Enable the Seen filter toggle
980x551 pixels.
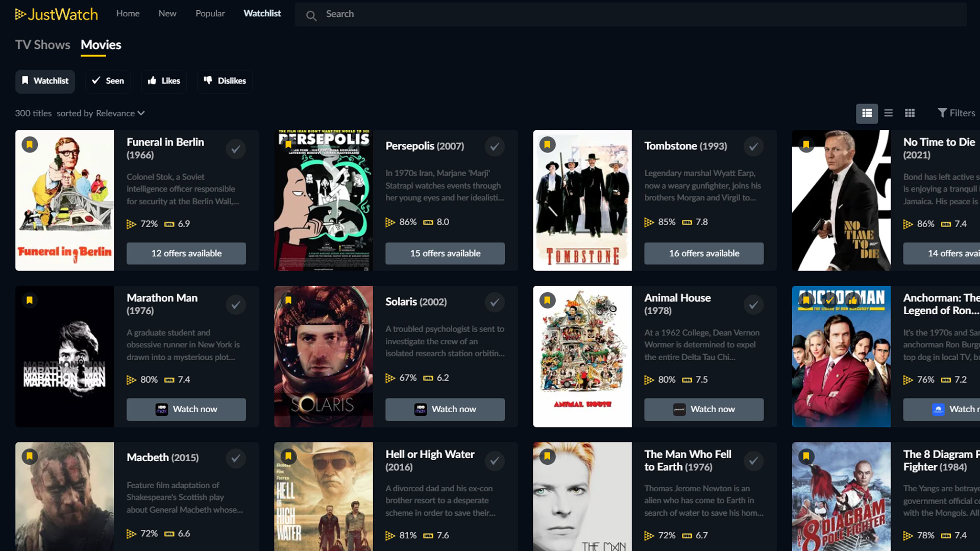(108, 80)
